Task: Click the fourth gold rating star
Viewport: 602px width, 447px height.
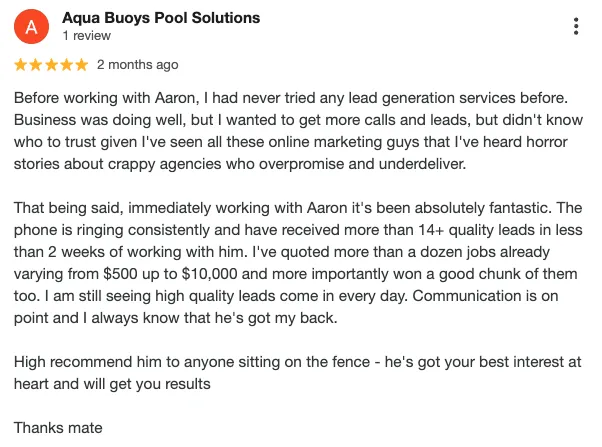Action: (x=66, y=65)
